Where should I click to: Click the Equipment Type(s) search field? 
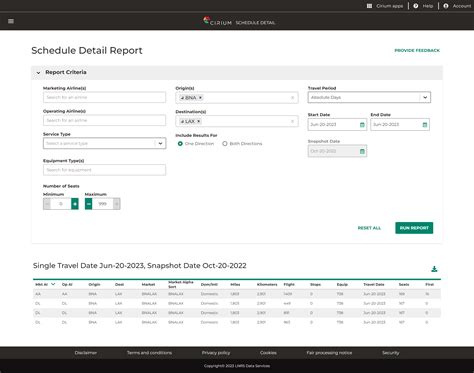(104, 170)
